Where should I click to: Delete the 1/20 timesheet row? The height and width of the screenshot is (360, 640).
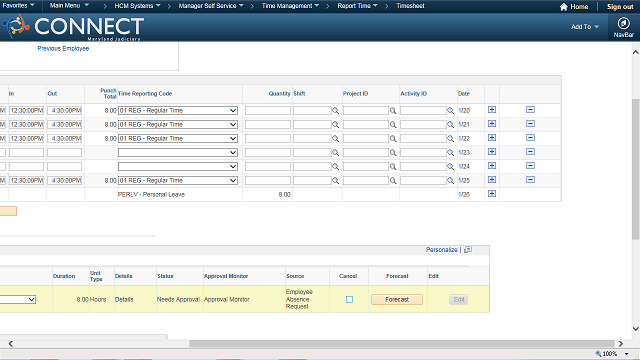pos(530,110)
